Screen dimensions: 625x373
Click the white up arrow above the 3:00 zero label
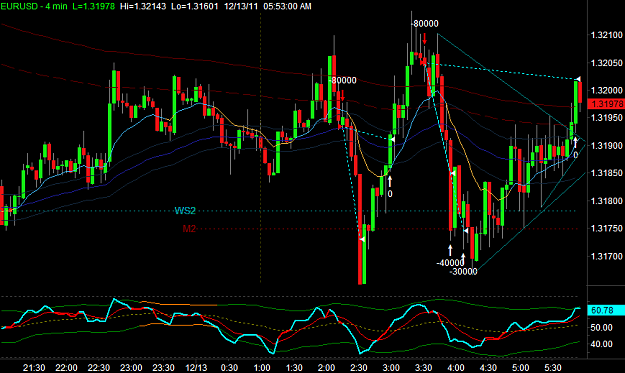click(390, 181)
